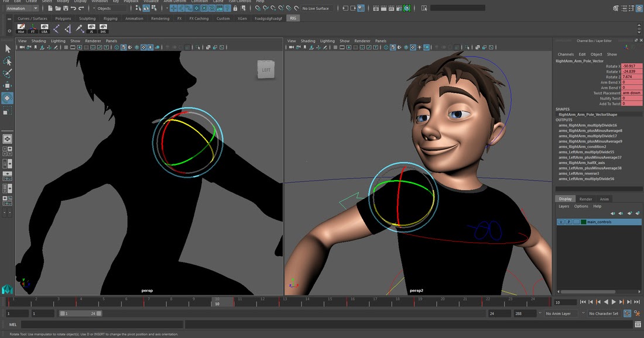
Task: Toggle P playback box of main_controls layer
Action: pos(569,222)
